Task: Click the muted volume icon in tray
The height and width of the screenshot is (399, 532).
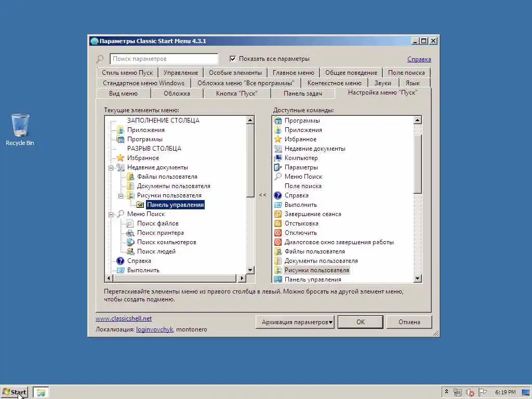Action: (x=470, y=393)
